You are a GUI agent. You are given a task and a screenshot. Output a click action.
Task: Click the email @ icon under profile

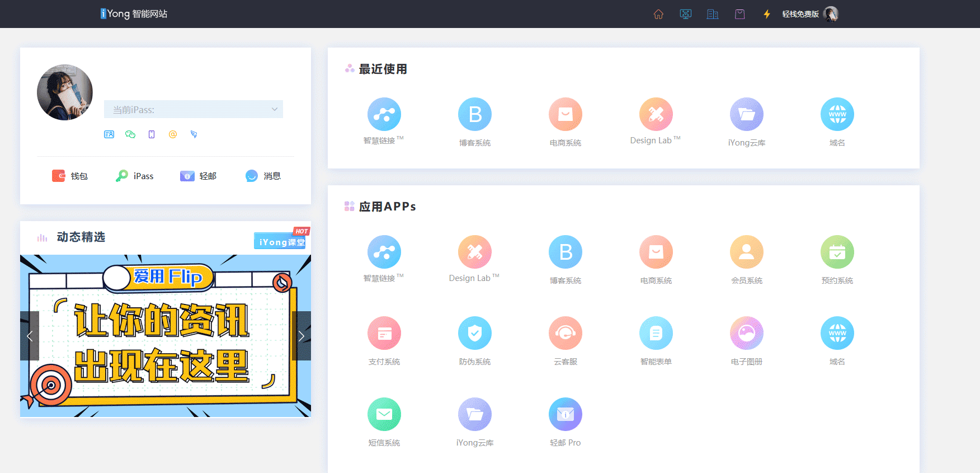point(173,134)
